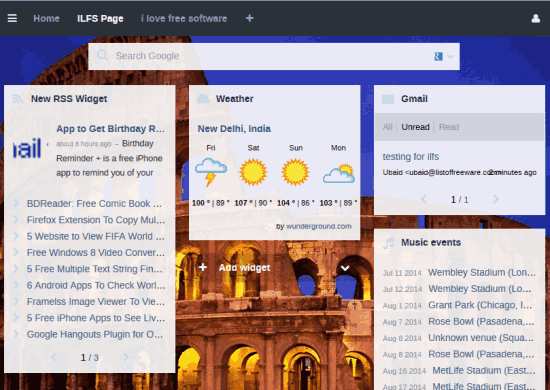Open the hamburger menu icon
Viewport: 550px width, 390px height.
(12, 18)
